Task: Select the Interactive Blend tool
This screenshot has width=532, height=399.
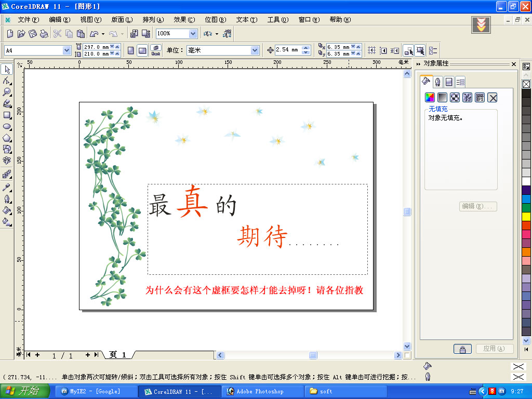Action: (7, 175)
